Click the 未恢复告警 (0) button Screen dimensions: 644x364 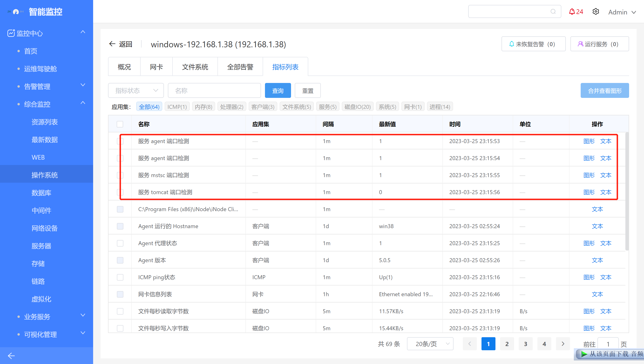[x=533, y=44]
